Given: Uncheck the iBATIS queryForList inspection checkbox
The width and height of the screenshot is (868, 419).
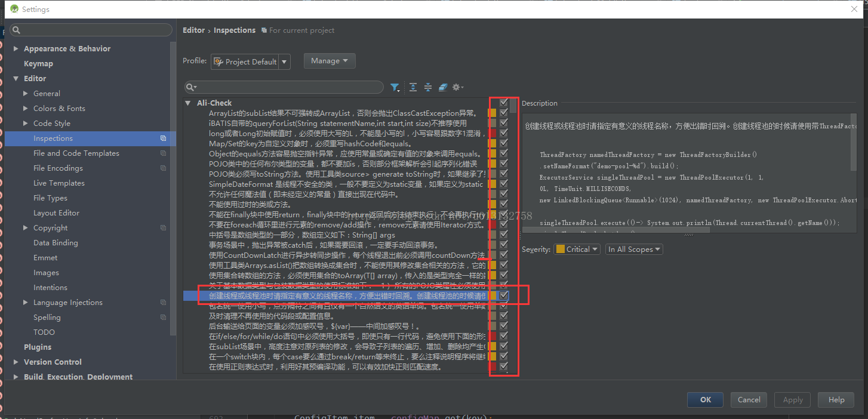Looking at the screenshot, I should 504,123.
